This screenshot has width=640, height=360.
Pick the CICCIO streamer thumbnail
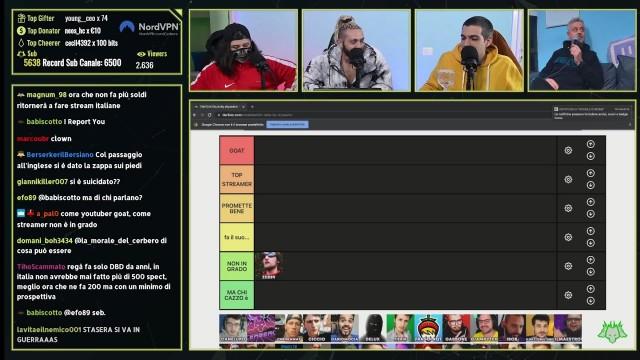point(317,328)
